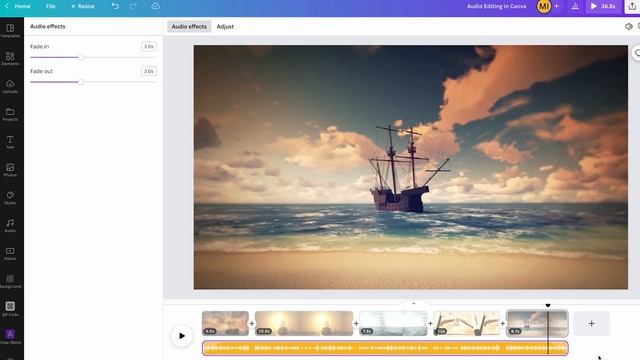Open the Templates sidebar panel
This screenshot has height=360, width=640.
10,31
